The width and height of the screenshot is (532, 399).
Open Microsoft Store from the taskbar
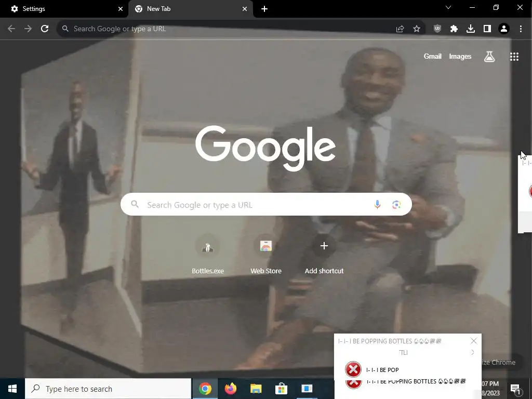(281, 389)
